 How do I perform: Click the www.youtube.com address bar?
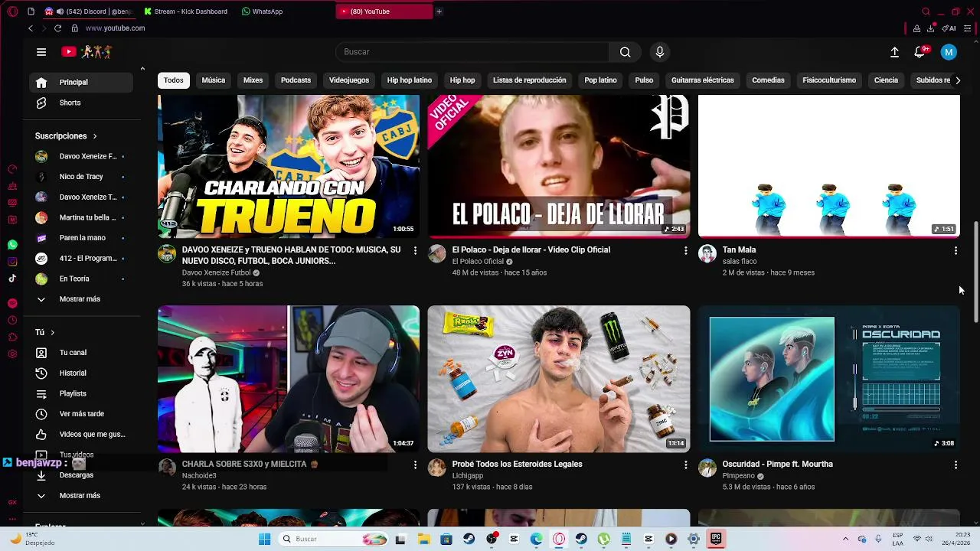coord(115,28)
